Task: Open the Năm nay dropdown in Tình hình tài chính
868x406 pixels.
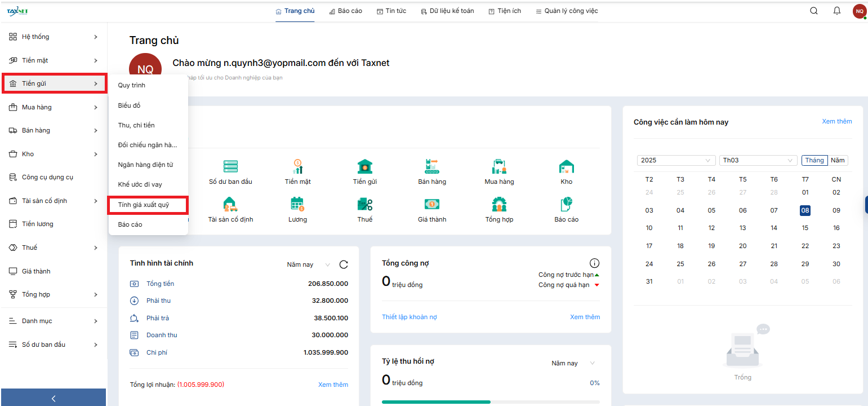Action: [x=308, y=264]
